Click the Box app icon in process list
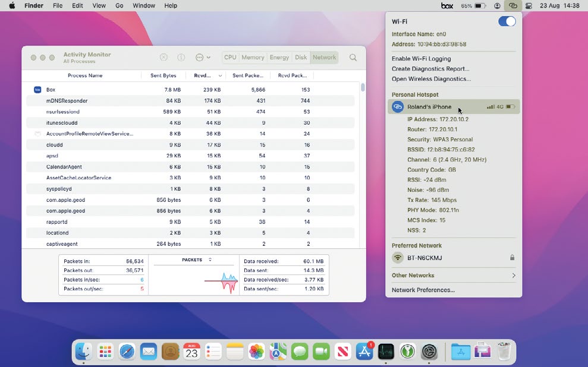Viewport: 588px width, 367px height. [x=37, y=90]
